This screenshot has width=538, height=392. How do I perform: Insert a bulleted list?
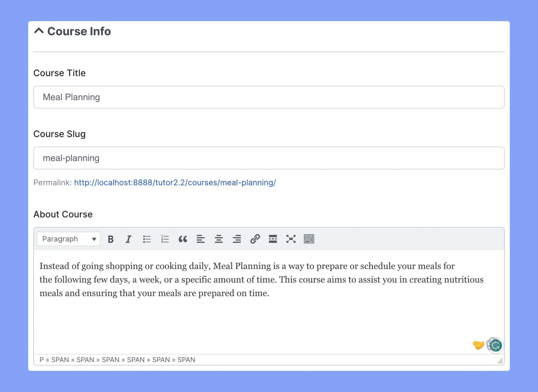pos(147,239)
